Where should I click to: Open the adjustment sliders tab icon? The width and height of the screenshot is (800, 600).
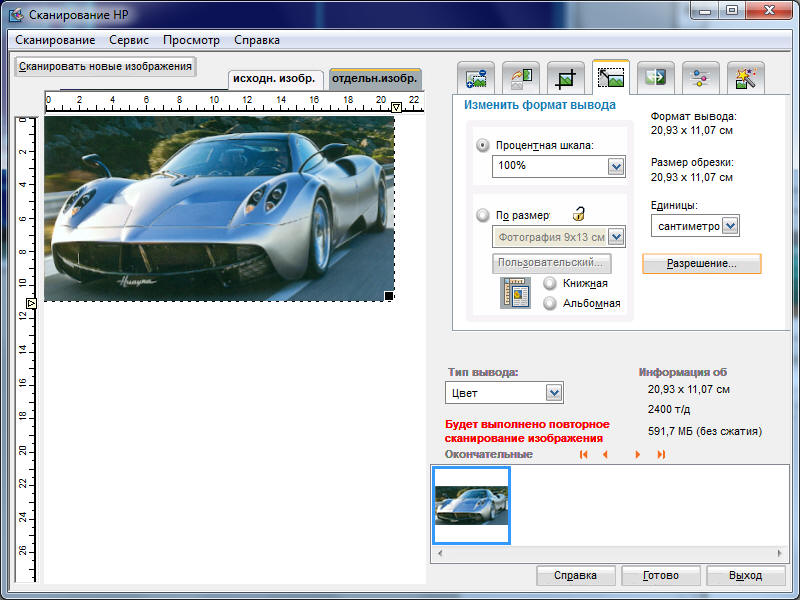point(700,78)
